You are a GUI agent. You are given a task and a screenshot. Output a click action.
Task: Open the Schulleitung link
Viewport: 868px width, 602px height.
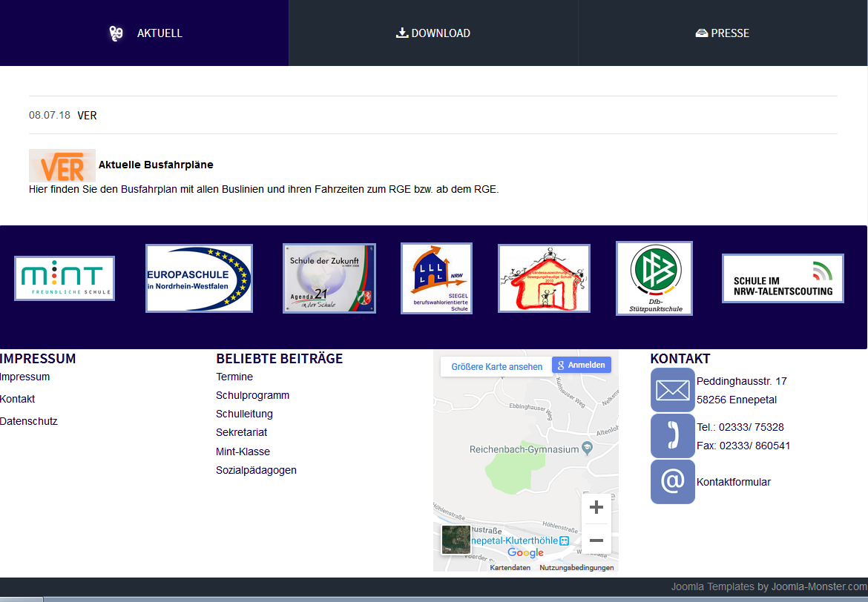point(244,414)
